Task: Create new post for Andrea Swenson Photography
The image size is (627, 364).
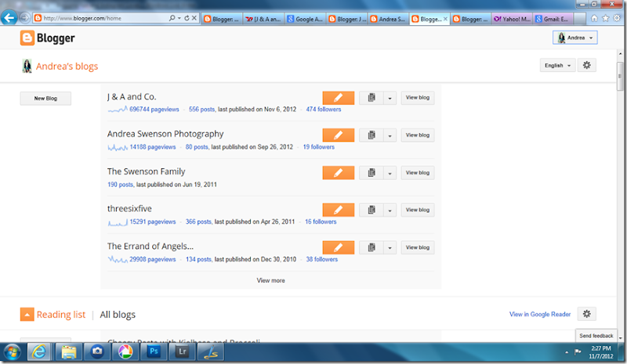Action: [x=339, y=135]
